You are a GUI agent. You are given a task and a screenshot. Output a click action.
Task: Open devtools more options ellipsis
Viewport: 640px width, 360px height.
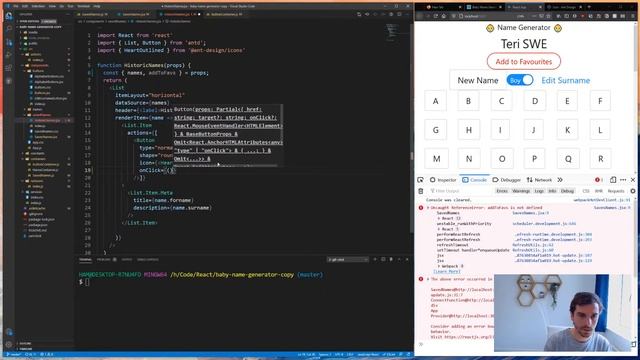[x=623, y=180]
